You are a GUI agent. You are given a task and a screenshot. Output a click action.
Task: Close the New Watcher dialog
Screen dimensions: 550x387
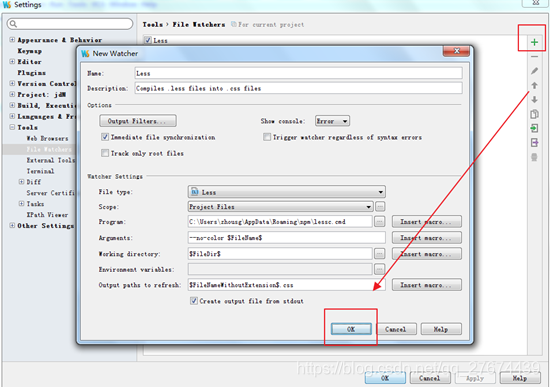pyautogui.click(x=456, y=51)
